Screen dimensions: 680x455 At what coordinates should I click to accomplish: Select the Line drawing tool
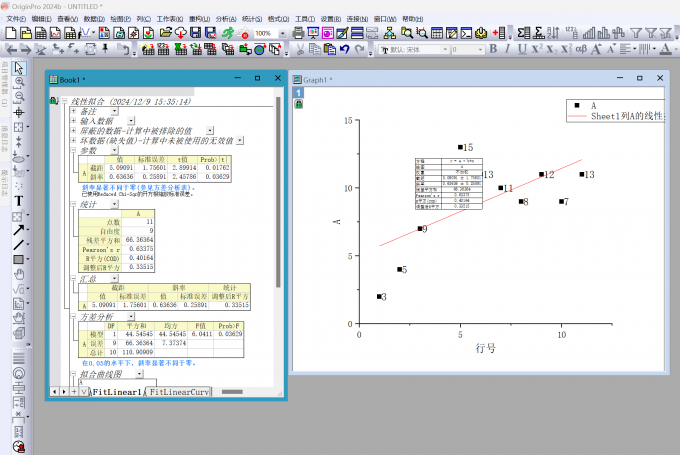[19, 245]
